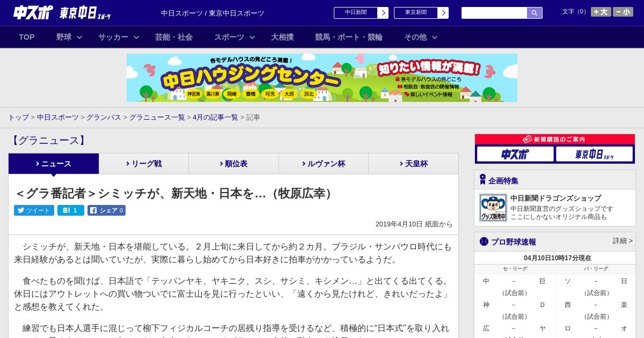Image resolution: width=644 pixels, height=338 pixels.
Task: Go to TOP in navigation bar
Action: 27,37
